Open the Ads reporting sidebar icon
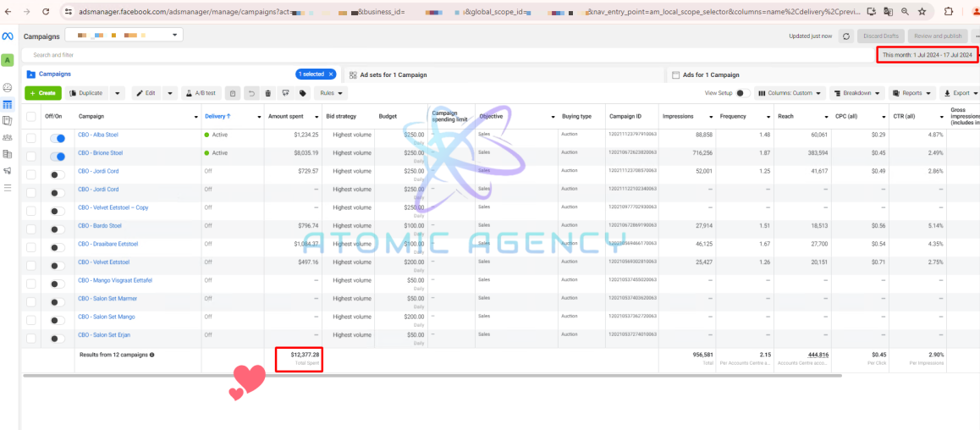The width and height of the screenshot is (980, 430). [x=8, y=121]
